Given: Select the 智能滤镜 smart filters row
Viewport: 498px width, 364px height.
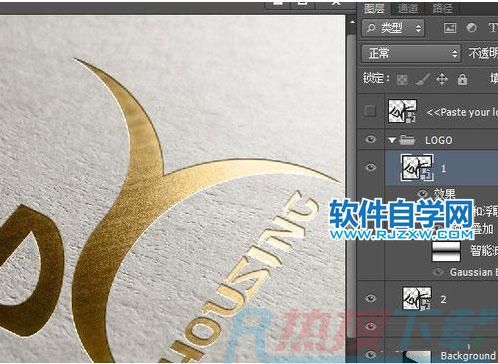Looking at the screenshot, I should (484, 251).
